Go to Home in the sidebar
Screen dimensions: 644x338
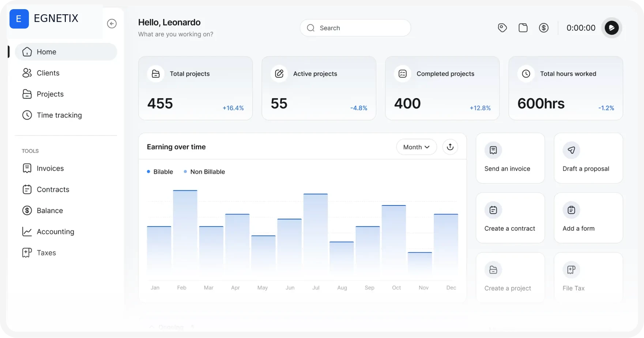(66, 52)
